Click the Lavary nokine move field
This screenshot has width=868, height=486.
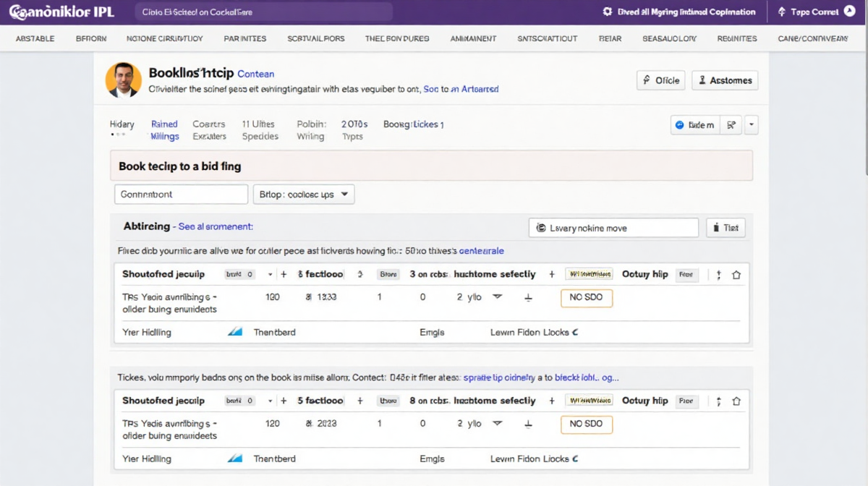tap(614, 228)
